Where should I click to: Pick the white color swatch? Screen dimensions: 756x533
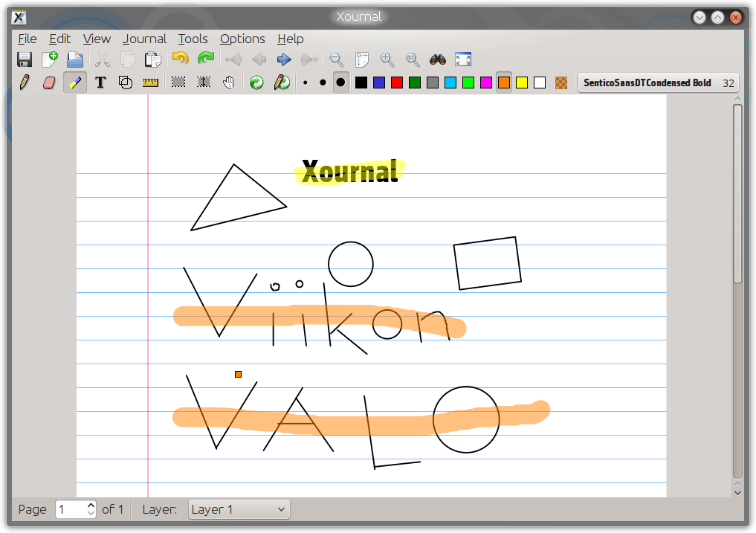(x=540, y=83)
